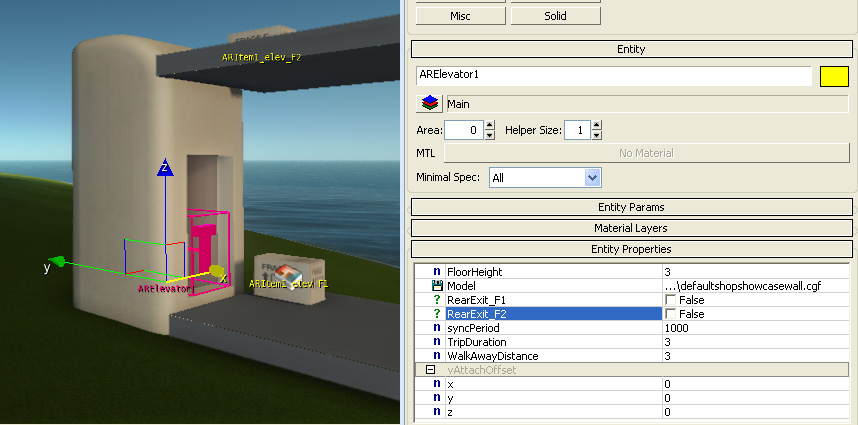The image size is (858, 425).
Task: Click the TripDuration number type icon
Action: click(x=437, y=342)
